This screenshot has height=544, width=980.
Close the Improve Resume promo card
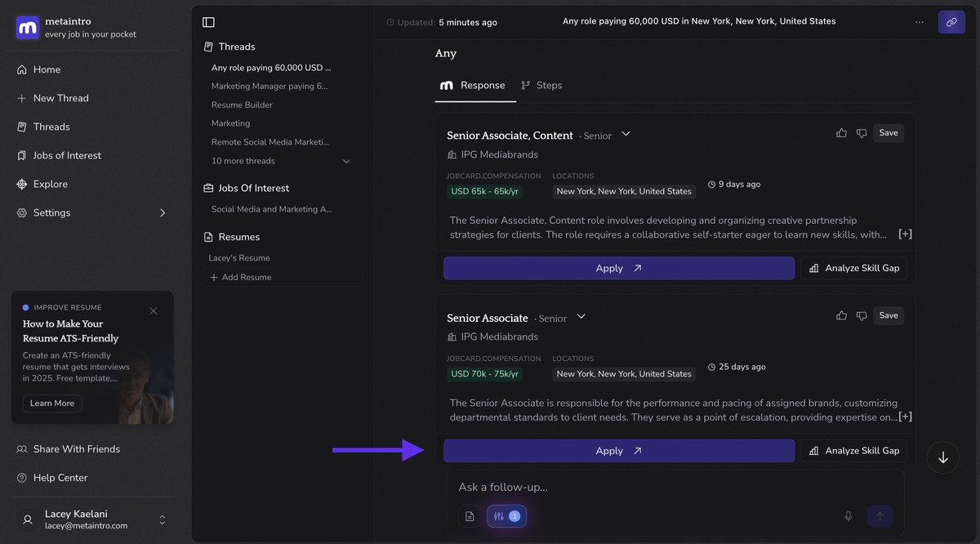coord(154,310)
